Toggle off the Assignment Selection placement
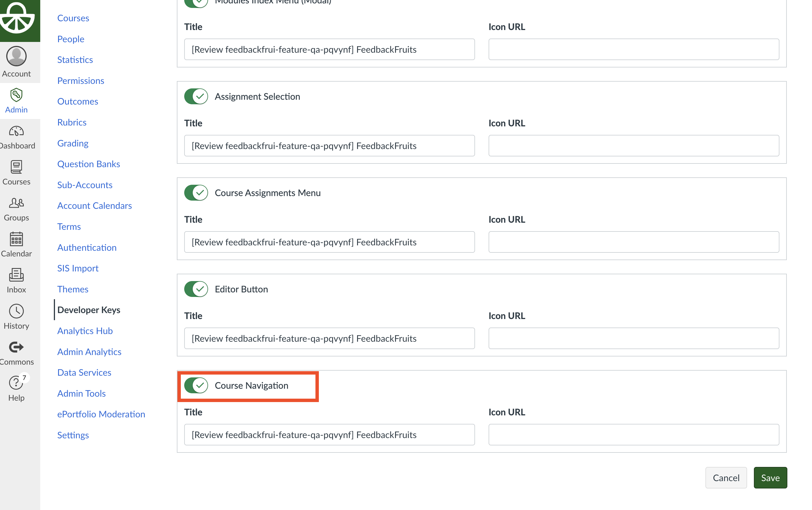 click(196, 96)
